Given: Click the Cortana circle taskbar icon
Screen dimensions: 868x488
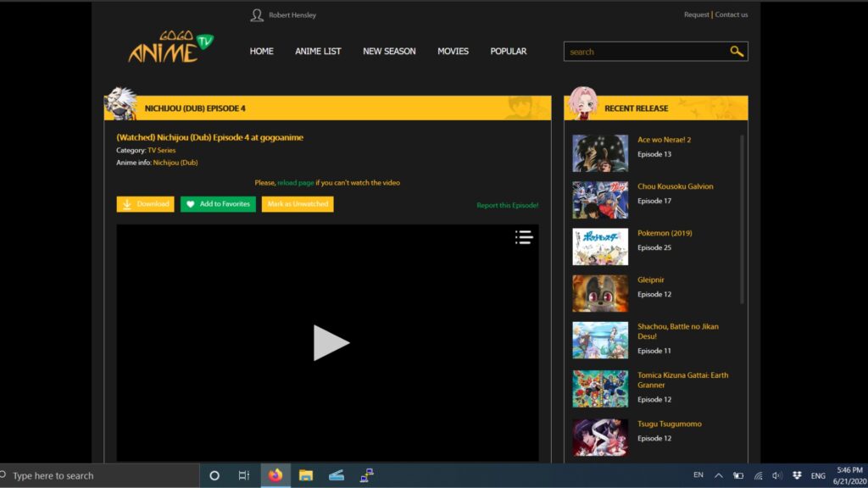Looking at the screenshot, I should click(x=214, y=475).
